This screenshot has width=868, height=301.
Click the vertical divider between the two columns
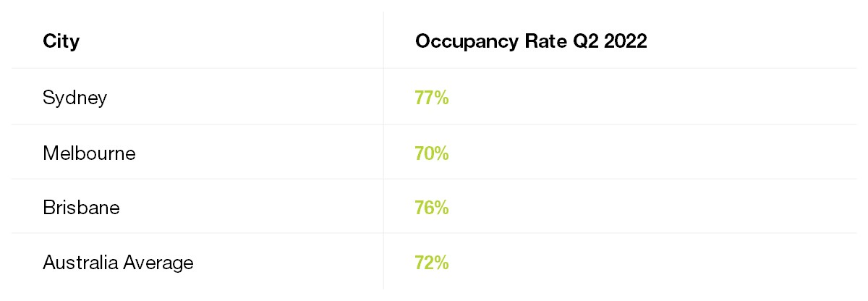tap(383, 150)
